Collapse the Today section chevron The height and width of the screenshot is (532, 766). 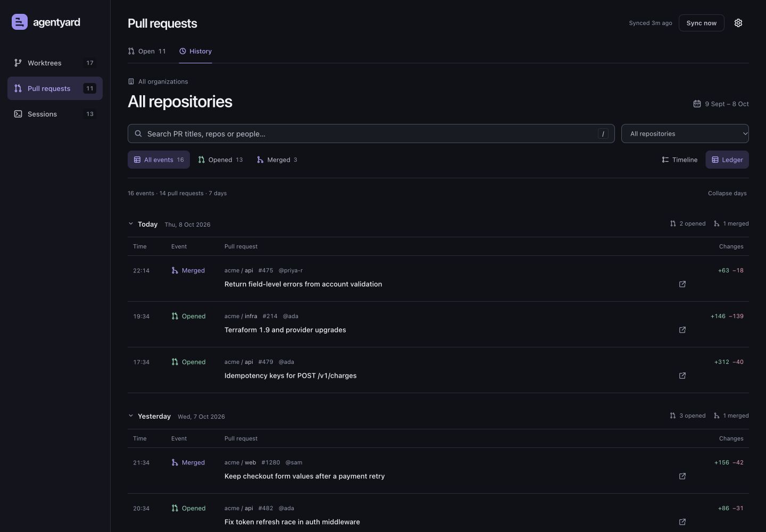pyautogui.click(x=131, y=224)
